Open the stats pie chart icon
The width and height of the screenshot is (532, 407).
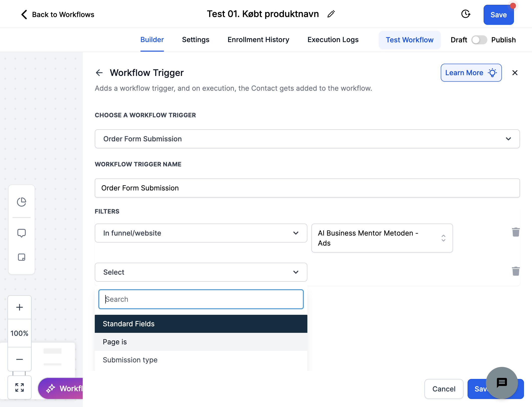22,202
